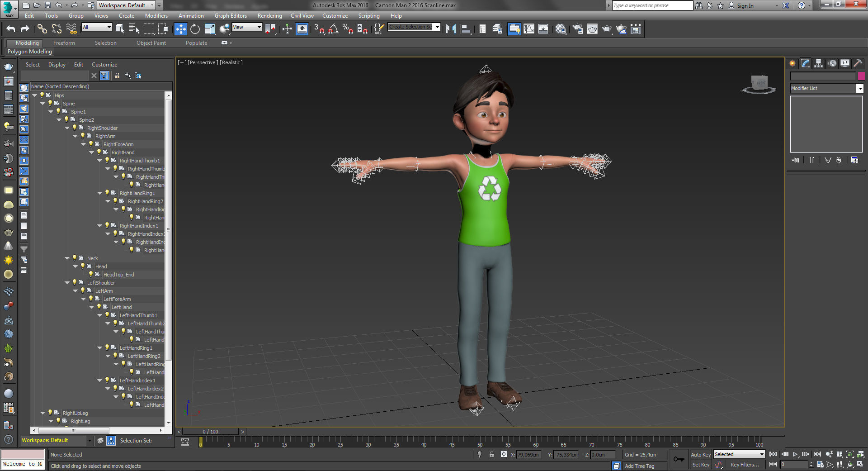Click the Add Time Tag label
The image size is (868, 471).
click(639, 466)
